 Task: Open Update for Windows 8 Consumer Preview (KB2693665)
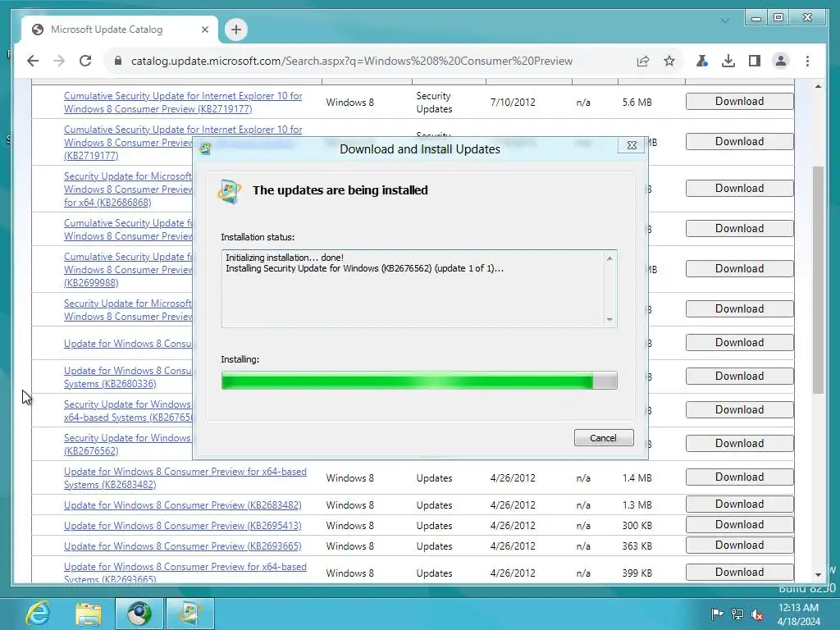pyautogui.click(x=183, y=546)
